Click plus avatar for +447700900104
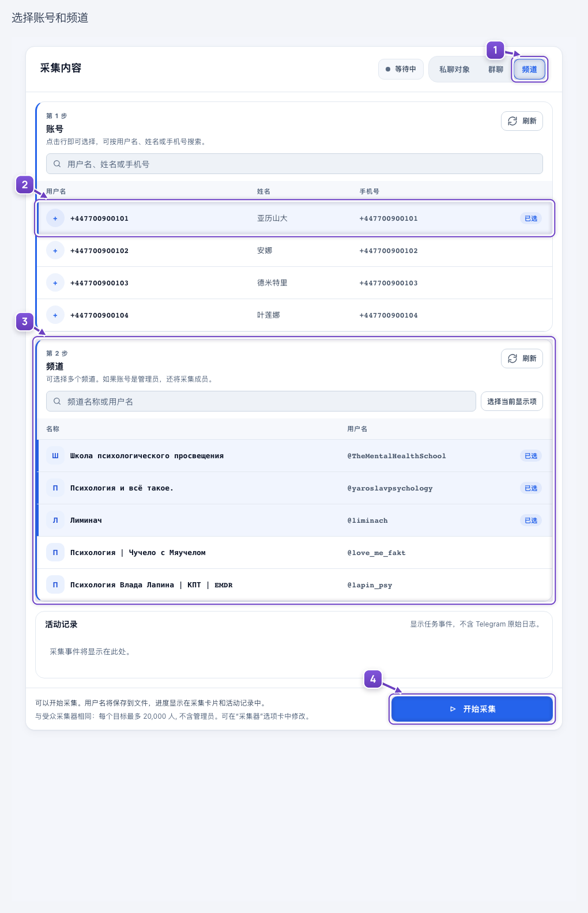Screen dimensions: 588x913 tap(55, 315)
